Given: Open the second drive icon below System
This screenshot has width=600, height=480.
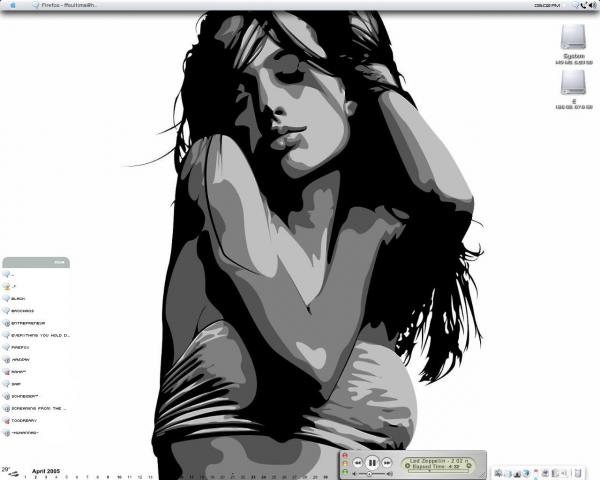Looking at the screenshot, I should 573,89.
